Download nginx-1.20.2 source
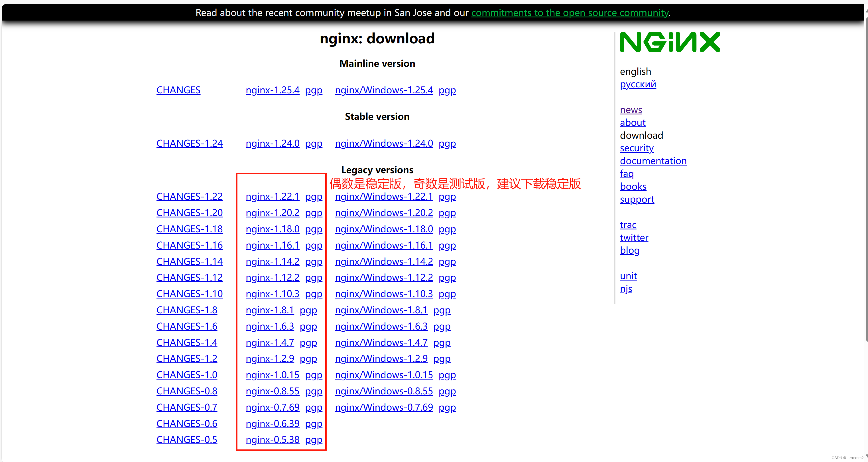The image size is (868, 462). [x=272, y=213]
